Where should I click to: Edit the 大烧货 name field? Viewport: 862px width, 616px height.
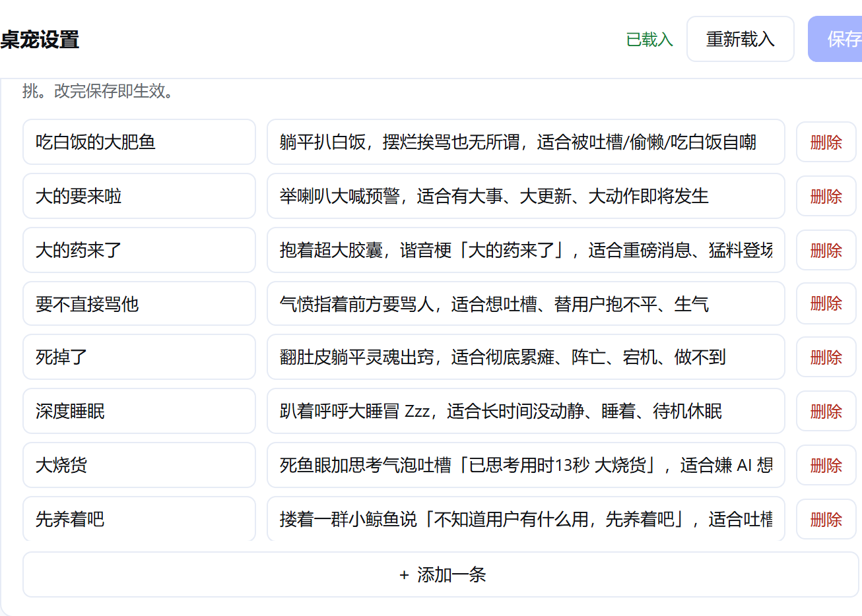pyautogui.click(x=139, y=465)
